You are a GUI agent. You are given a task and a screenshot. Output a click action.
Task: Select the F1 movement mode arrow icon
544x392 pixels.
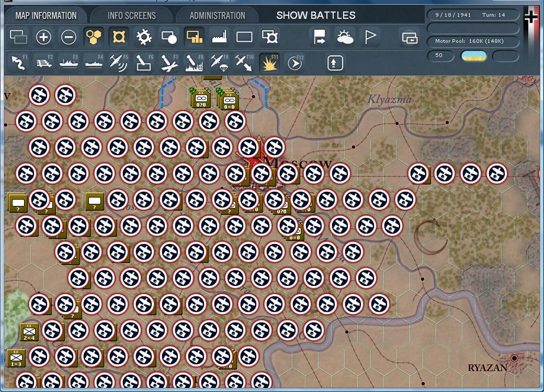coord(17,62)
